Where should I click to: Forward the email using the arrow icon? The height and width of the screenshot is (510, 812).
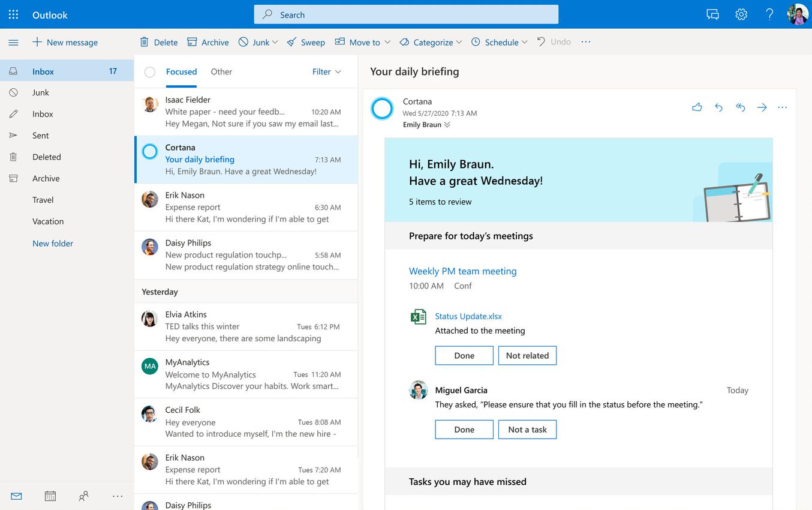click(x=762, y=107)
